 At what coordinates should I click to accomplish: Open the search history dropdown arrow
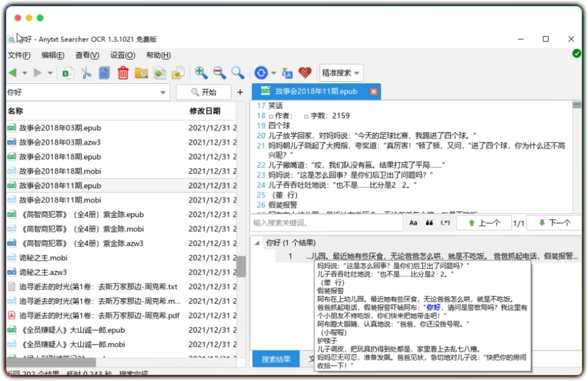tap(163, 92)
